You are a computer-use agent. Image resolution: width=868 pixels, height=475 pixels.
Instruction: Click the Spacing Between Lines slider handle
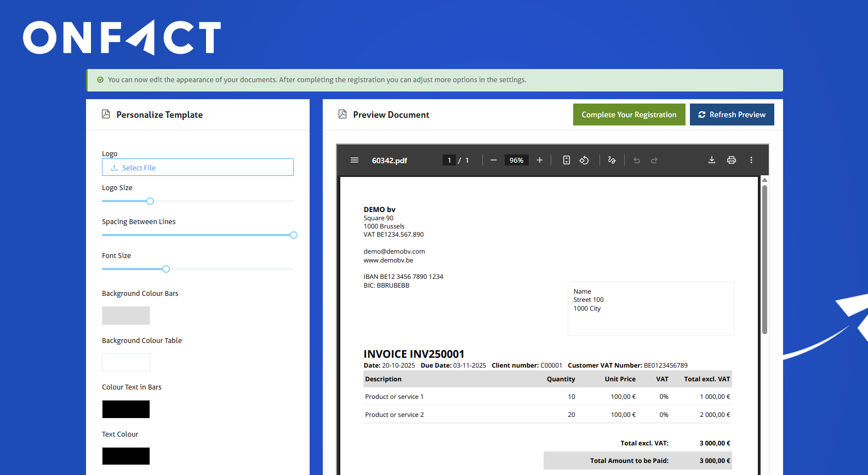(294, 235)
